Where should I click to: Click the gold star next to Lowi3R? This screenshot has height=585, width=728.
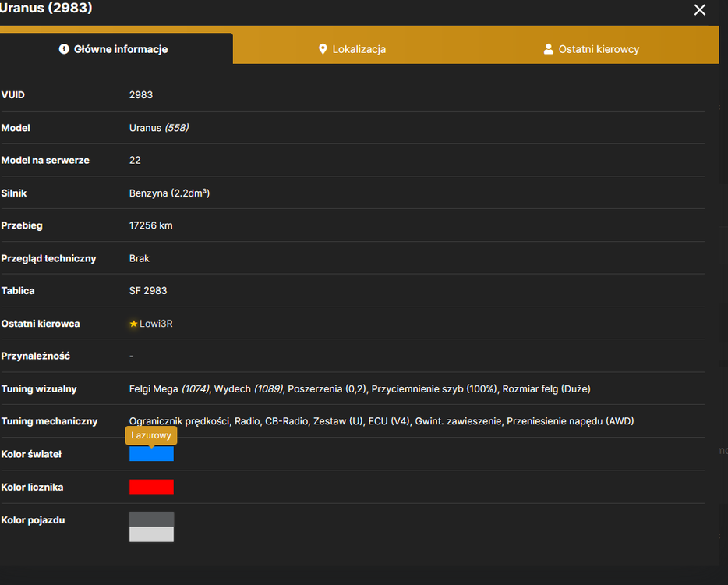(134, 324)
